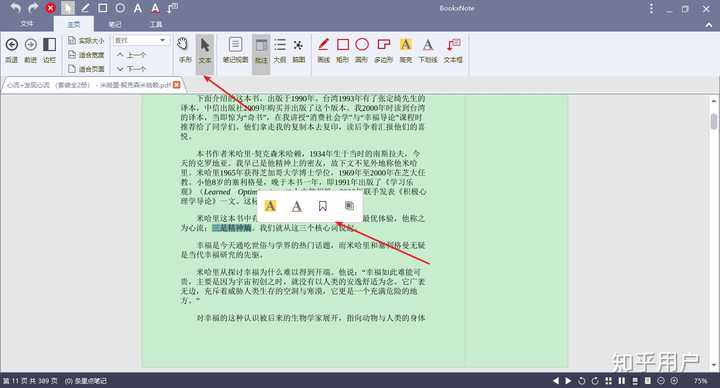This screenshot has width=720, height=388.
Task: Click the scrollbar down arrow
Action: click(x=714, y=366)
